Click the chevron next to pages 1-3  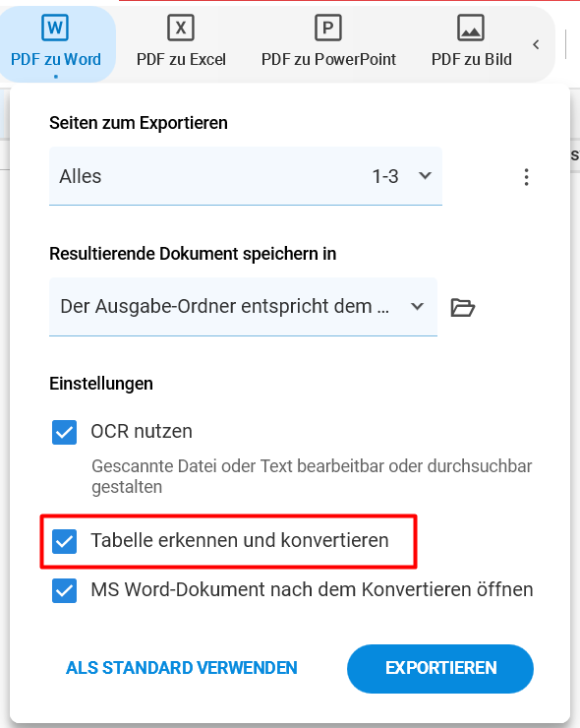[x=425, y=175]
